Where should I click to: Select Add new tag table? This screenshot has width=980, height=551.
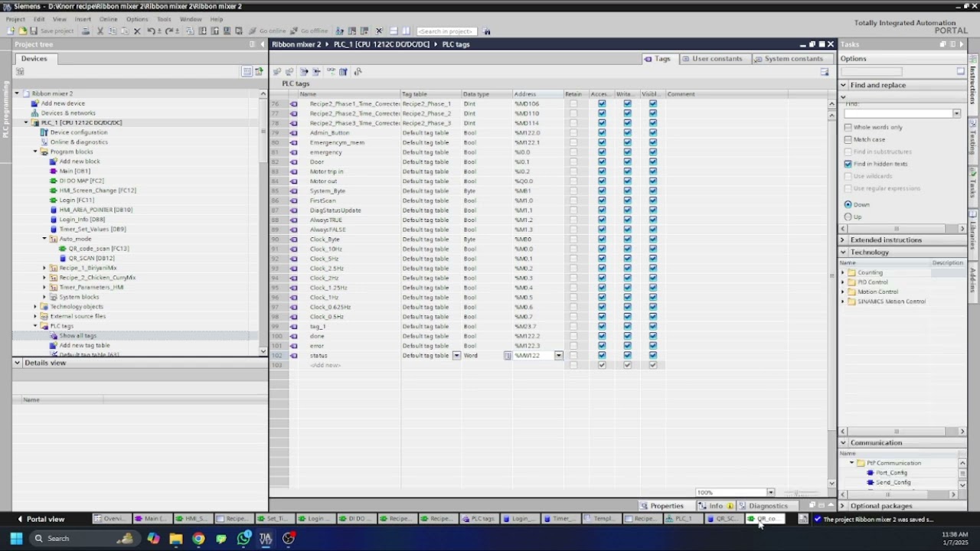[x=84, y=345]
